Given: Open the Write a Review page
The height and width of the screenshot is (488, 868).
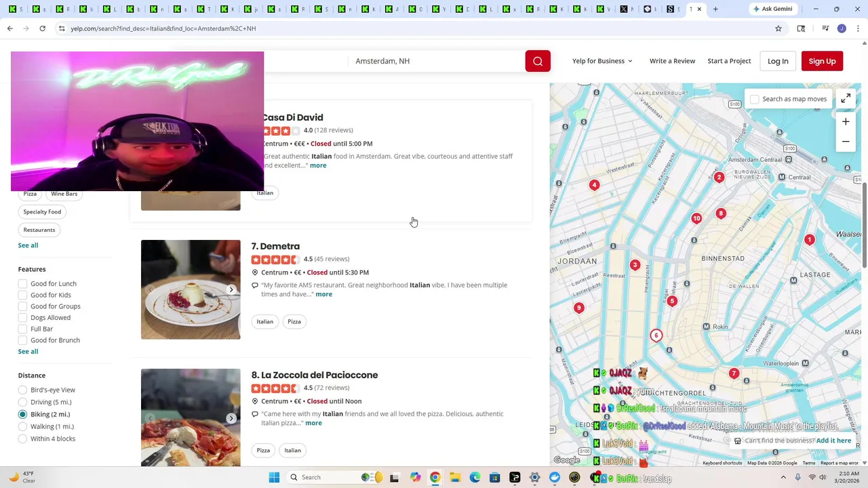Looking at the screenshot, I should [x=672, y=61].
